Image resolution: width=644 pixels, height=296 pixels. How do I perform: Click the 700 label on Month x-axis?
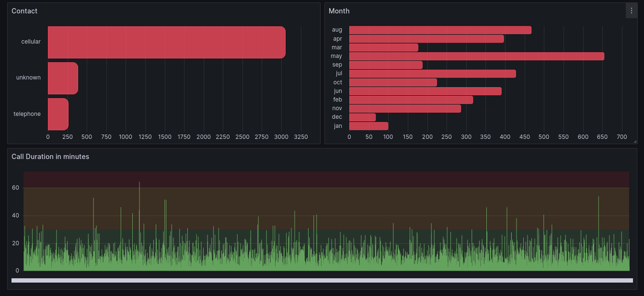(622, 137)
